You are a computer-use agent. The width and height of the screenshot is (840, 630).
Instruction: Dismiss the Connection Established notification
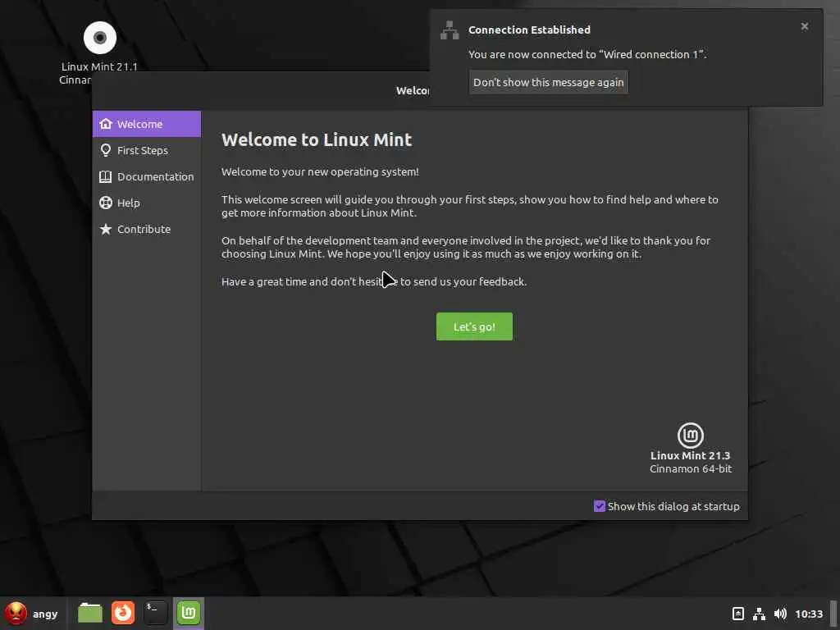click(804, 26)
